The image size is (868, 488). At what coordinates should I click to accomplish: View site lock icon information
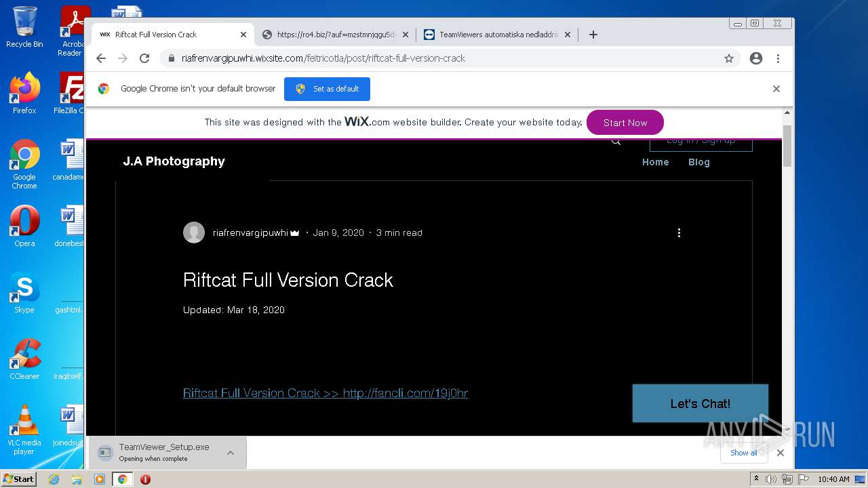(171, 58)
